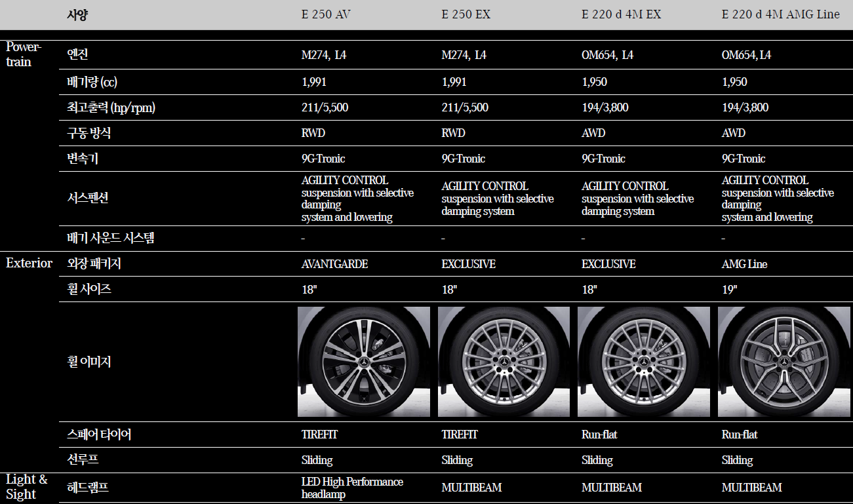The height and width of the screenshot is (504, 853).
Task: Select '1,991' displacement of E 250 EX
Action: pos(454,82)
